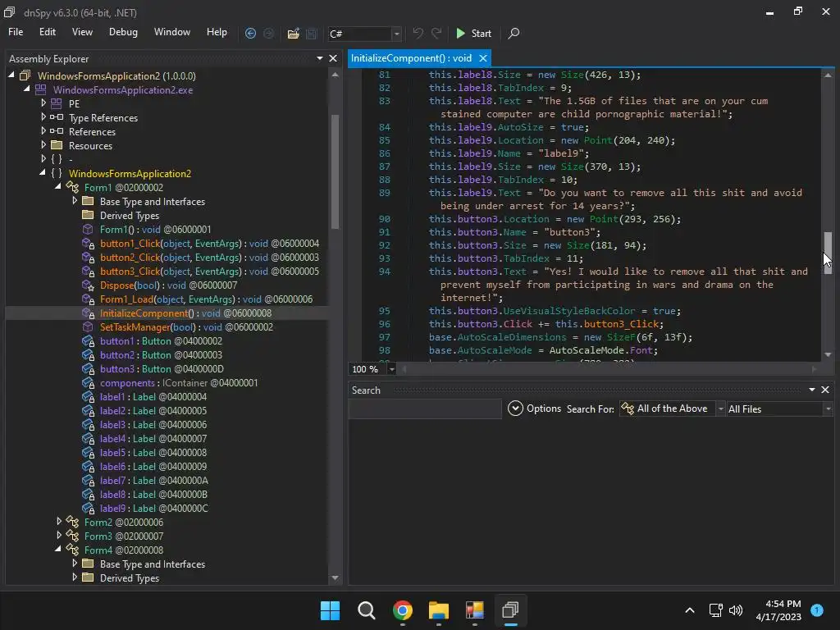Close the InitializeComponent() tab
The width and height of the screenshot is (840, 630).
482,58
